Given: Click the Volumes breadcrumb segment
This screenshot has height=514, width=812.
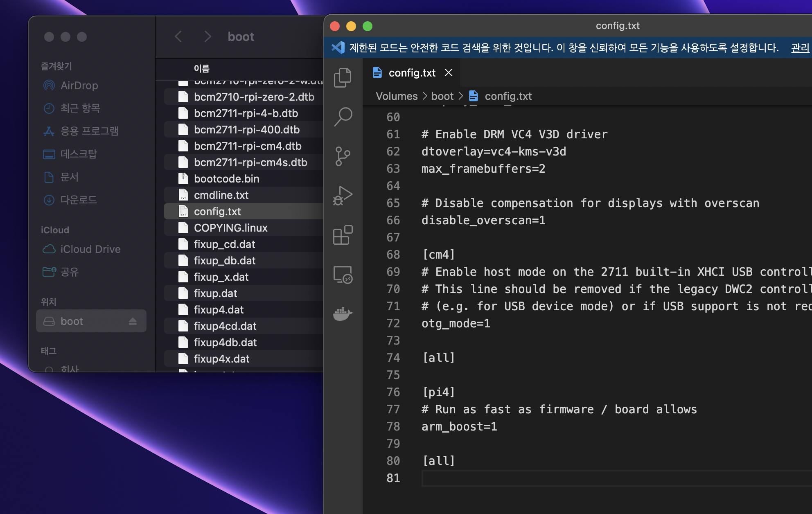Looking at the screenshot, I should 397,96.
